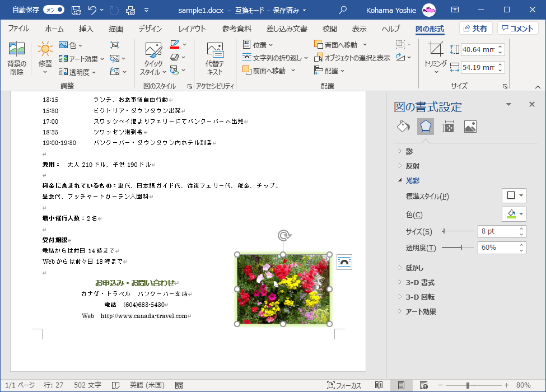Screen dimensions: 546x392
Task: Open Align (配置) dropdown
Action: pos(329,71)
